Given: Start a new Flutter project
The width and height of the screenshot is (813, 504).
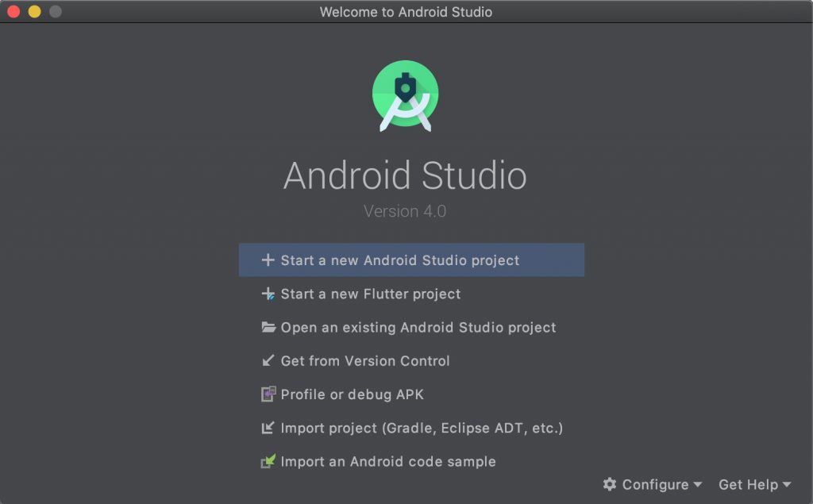Looking at the screenshot, I should (411, 294).
